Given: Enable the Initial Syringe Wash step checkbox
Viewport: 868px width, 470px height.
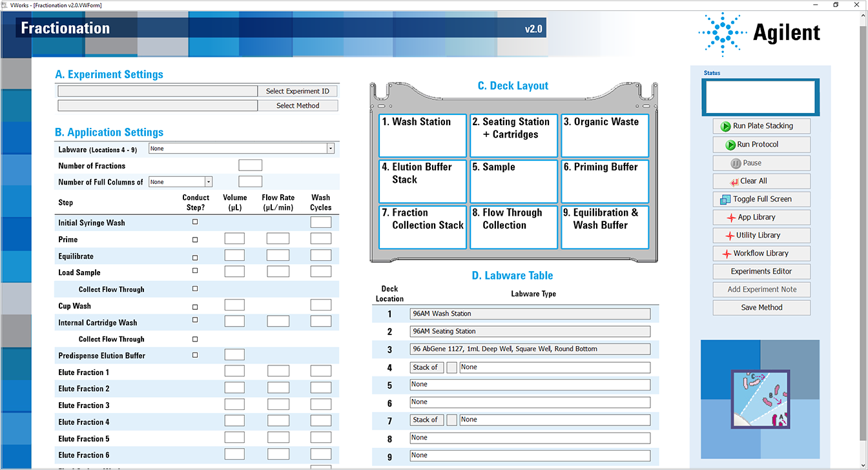Looking at the screenshot, I should (x=195, y=222).
